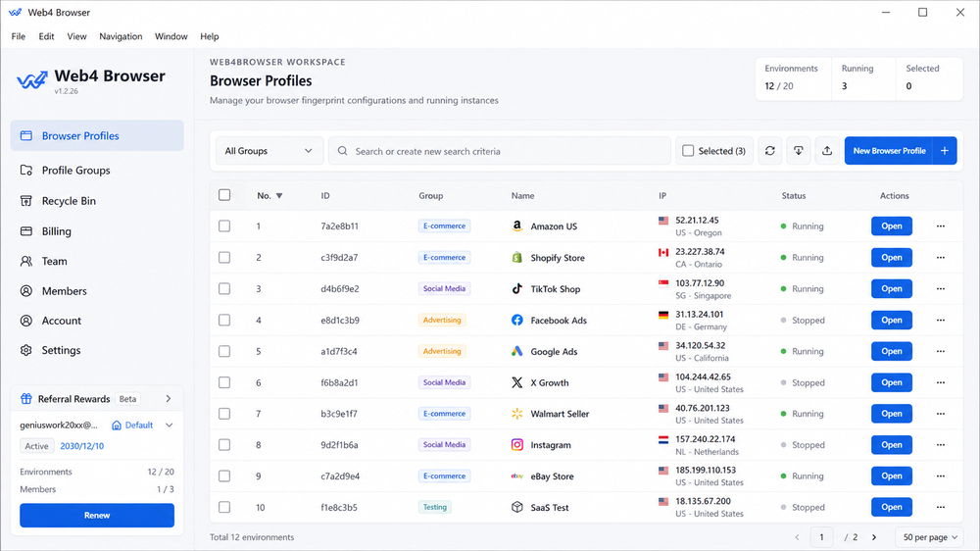Image resolution: width=980 pixels, height=551 pixels.
Task: Click the SaaS Test cube icon
Action: [x=516, y=507]
